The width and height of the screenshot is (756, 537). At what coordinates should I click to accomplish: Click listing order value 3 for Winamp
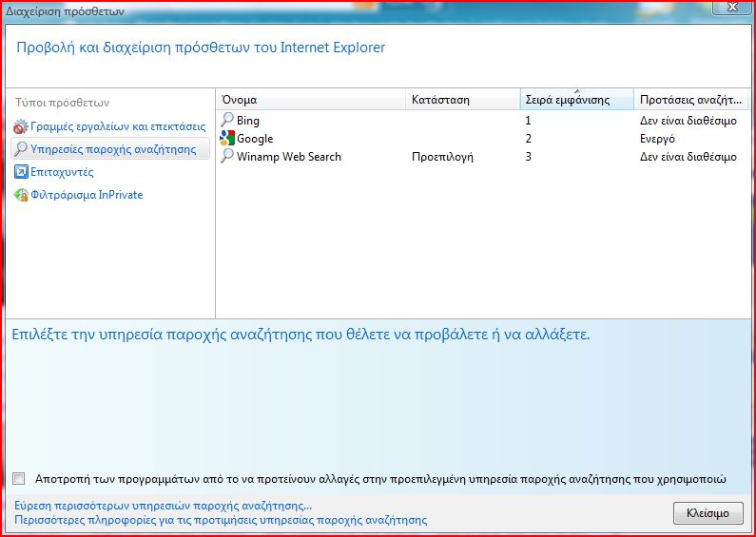pos(529,157)
